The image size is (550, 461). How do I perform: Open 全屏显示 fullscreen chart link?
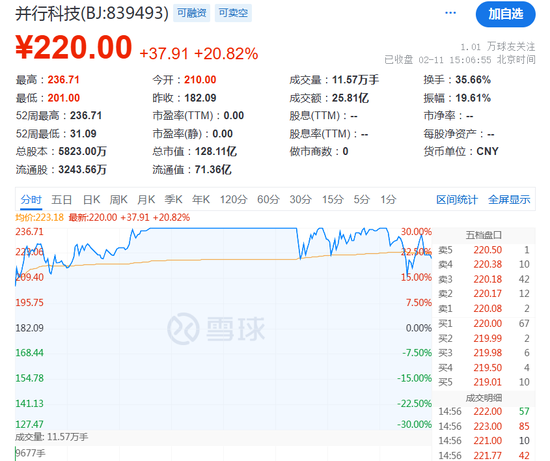[509, 200]
